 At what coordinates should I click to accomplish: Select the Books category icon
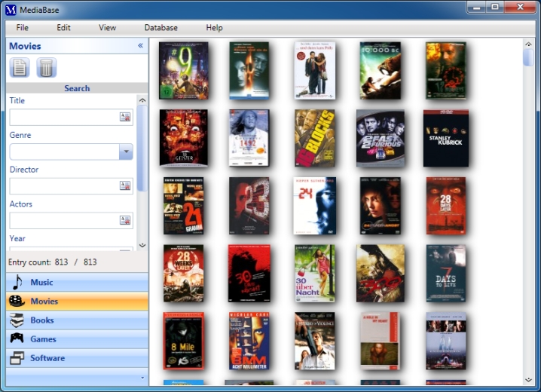[17, 320]
